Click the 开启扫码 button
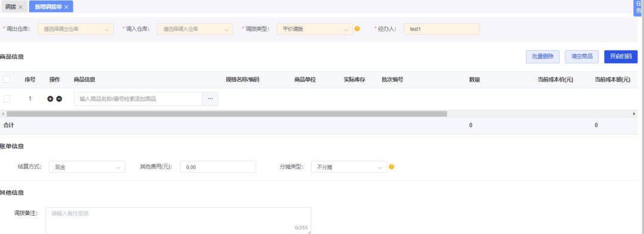The height and width of the screenshot is (234, 644). [x=621, y=57]
